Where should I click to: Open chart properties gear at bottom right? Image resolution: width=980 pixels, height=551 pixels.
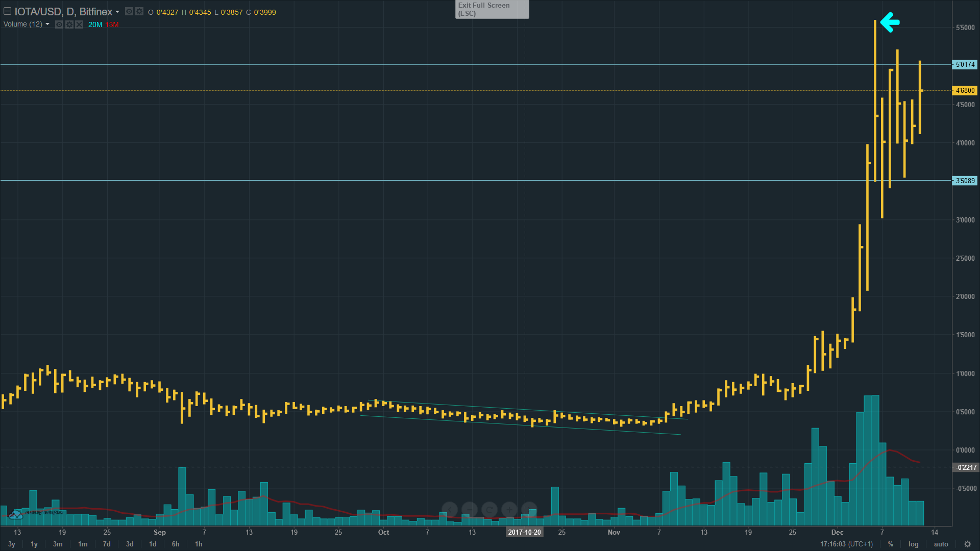(x=967, y=544)
